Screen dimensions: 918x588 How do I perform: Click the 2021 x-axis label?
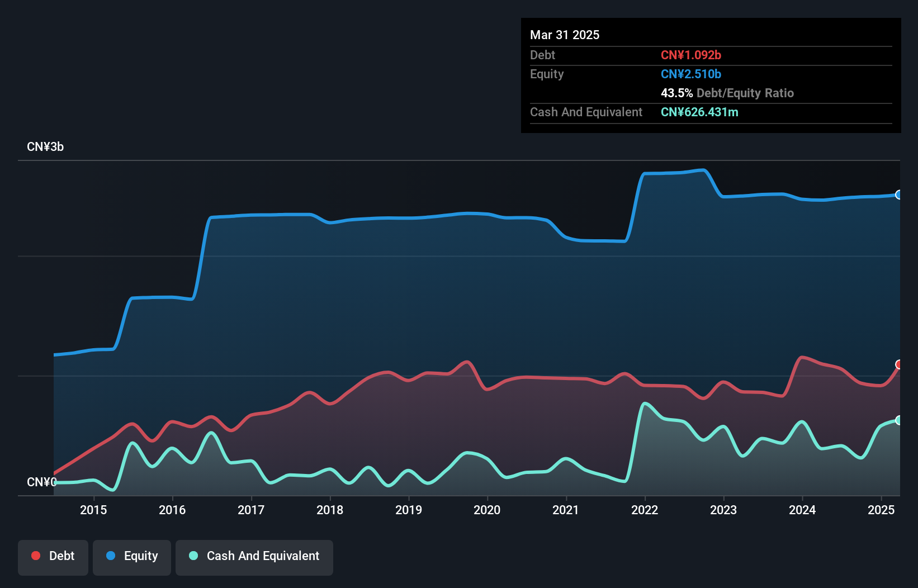tap(566, 510)
